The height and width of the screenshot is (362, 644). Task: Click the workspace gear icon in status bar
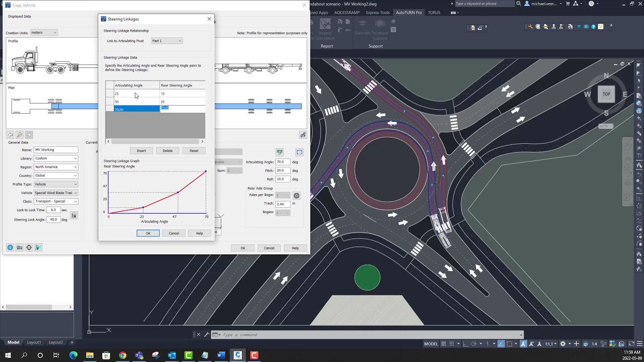click(x=562, y=344)
